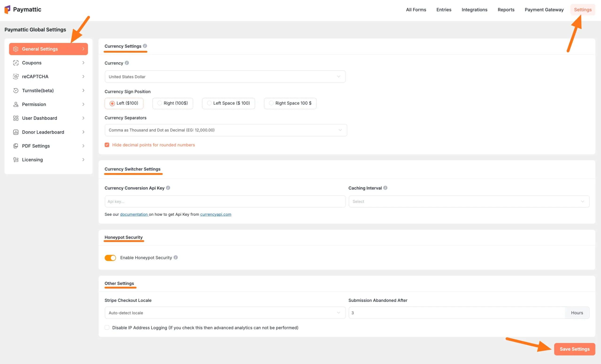Click the reCAPTCHA sidebar icon
The image size is (601, 364).
click(15, 76)
